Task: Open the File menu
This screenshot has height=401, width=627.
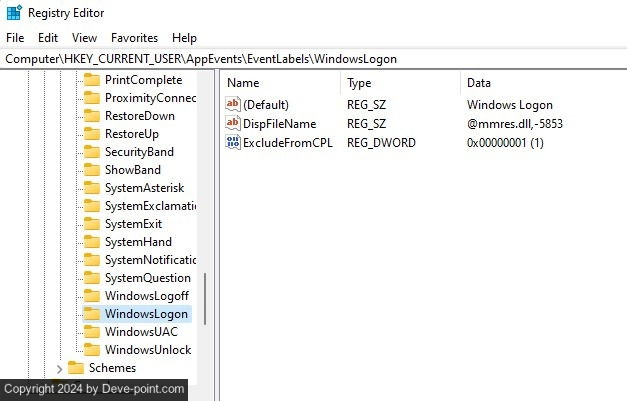Action: pyautogui.click(x=15, y=38)
